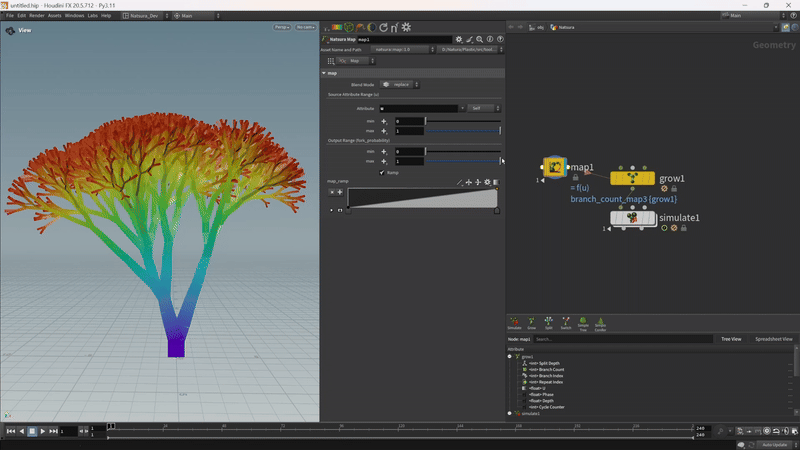
Task: Click the source range min slider
Action: coord(463,121)
